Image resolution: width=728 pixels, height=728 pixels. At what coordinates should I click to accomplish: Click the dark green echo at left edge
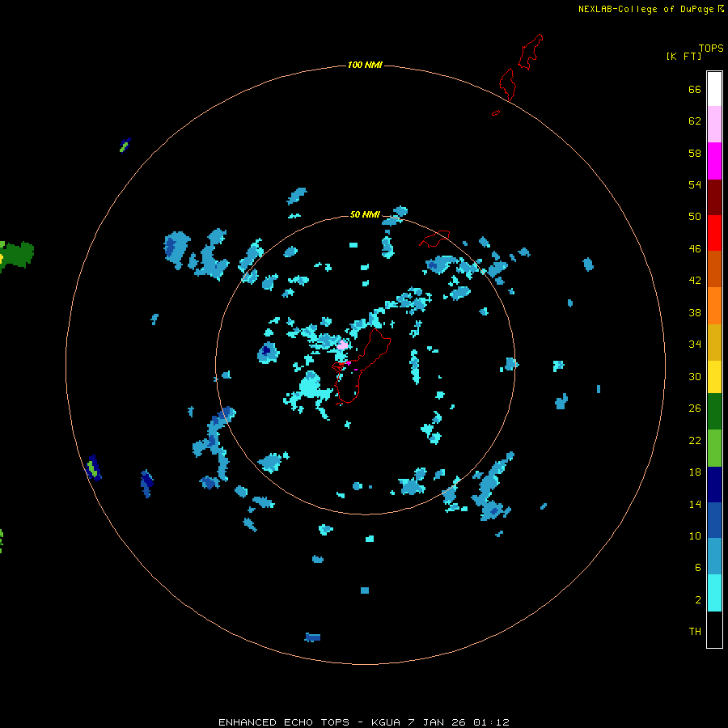tap(18, 255)
